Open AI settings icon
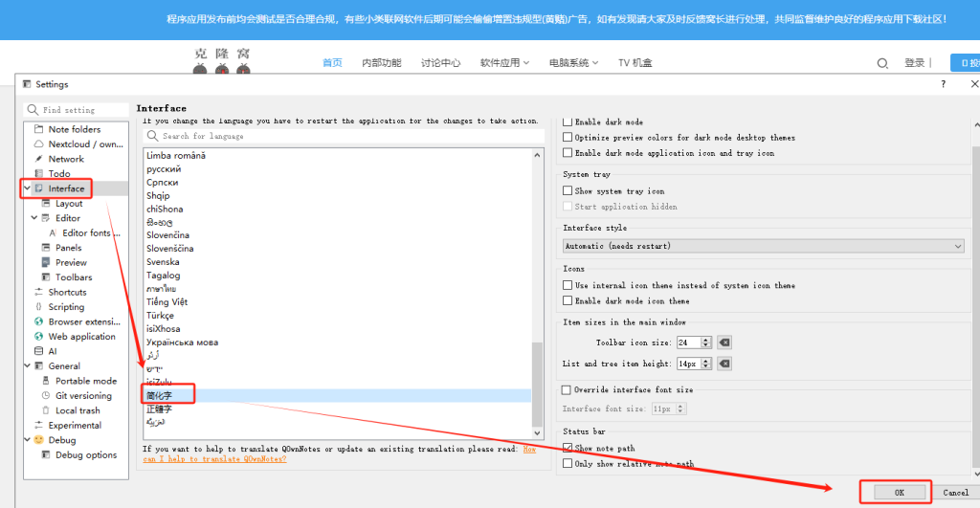980x508 pixels. (38, 351)
